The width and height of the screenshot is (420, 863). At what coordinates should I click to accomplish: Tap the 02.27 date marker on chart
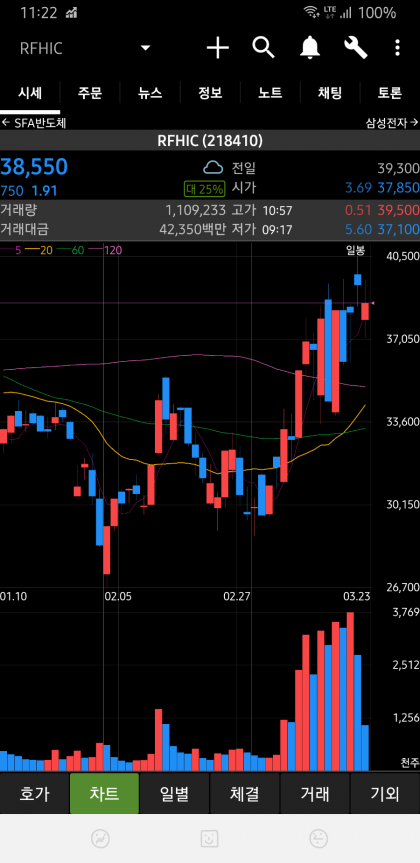coord(237,596)
